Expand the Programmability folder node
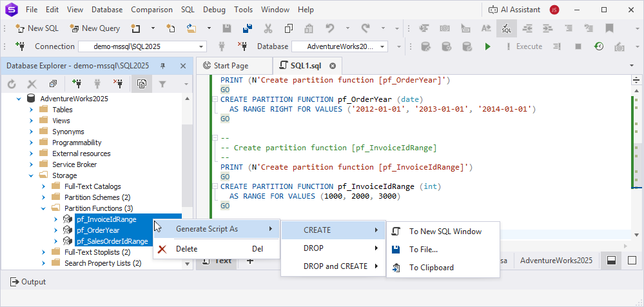 coord(31,143)
